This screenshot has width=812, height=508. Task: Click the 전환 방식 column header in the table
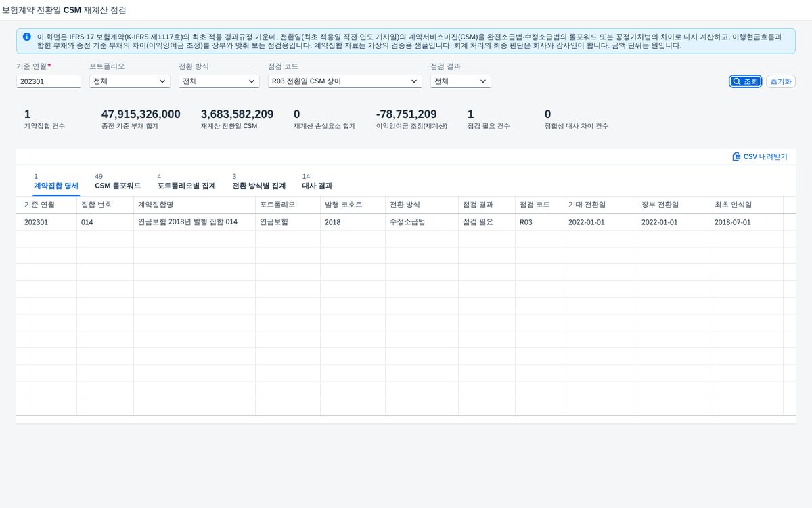422,205
